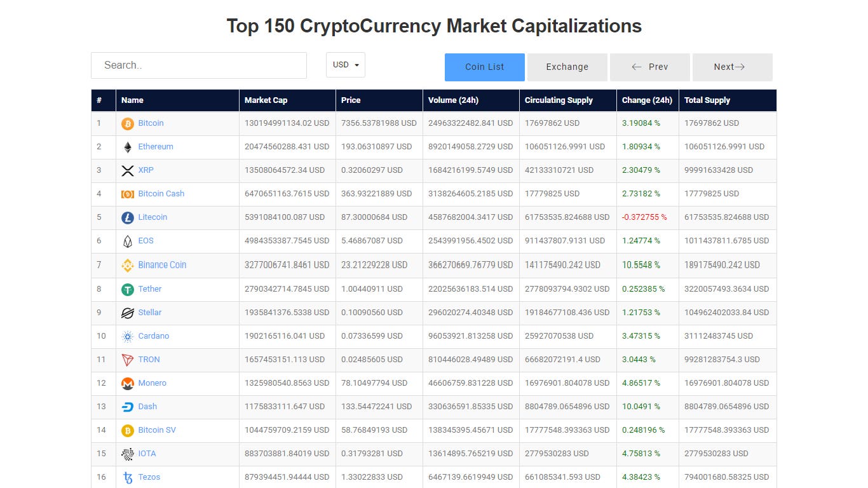Select Stellar price 0.10090560 USD
868x488 pixels.
372,313
